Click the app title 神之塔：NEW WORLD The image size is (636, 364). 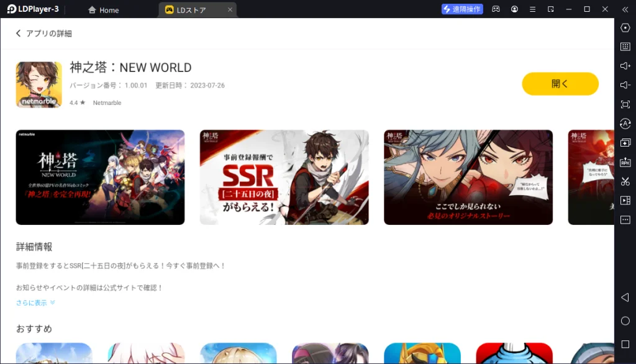[130, 67]
